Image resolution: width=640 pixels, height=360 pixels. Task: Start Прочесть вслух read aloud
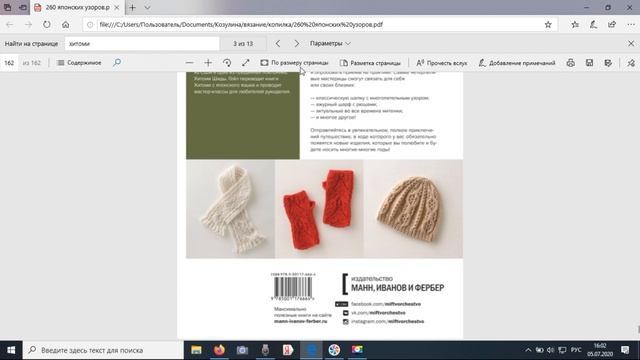pos(442,63)
